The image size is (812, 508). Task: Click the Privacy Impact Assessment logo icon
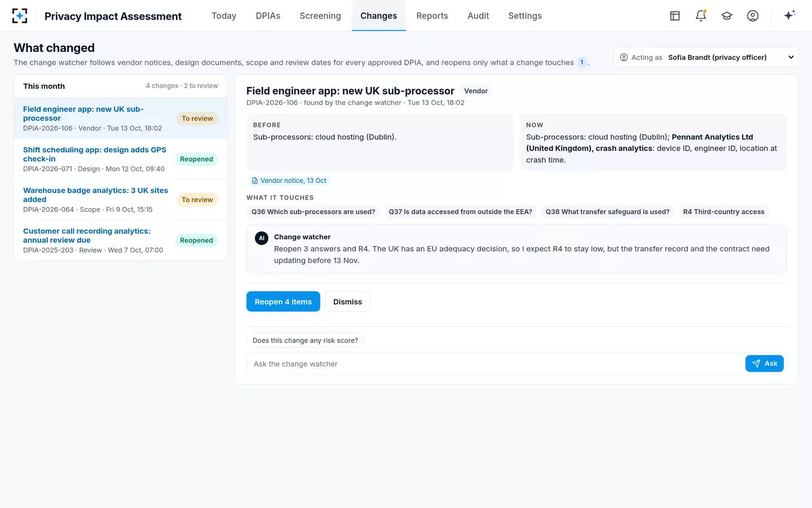click(x=20, y=16)
